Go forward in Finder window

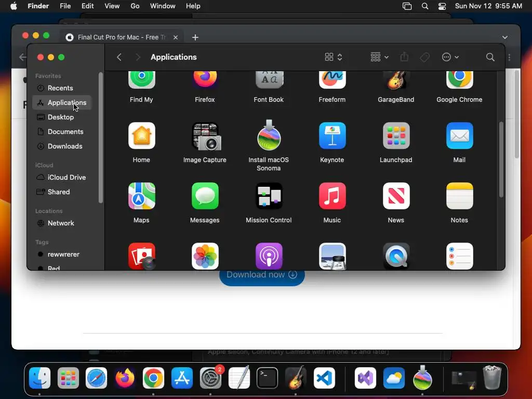[138, 57]
